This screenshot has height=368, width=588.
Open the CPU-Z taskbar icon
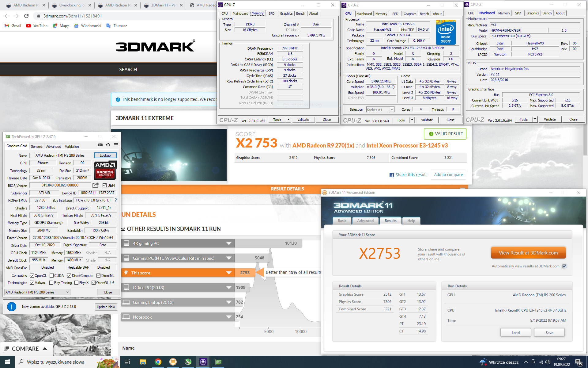tap(203, 362)
